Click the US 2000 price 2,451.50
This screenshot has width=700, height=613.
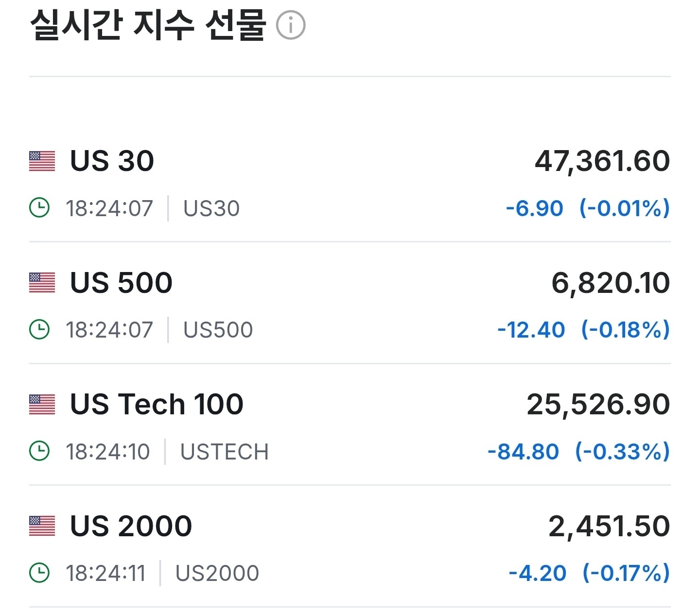(x=609, y=526)
